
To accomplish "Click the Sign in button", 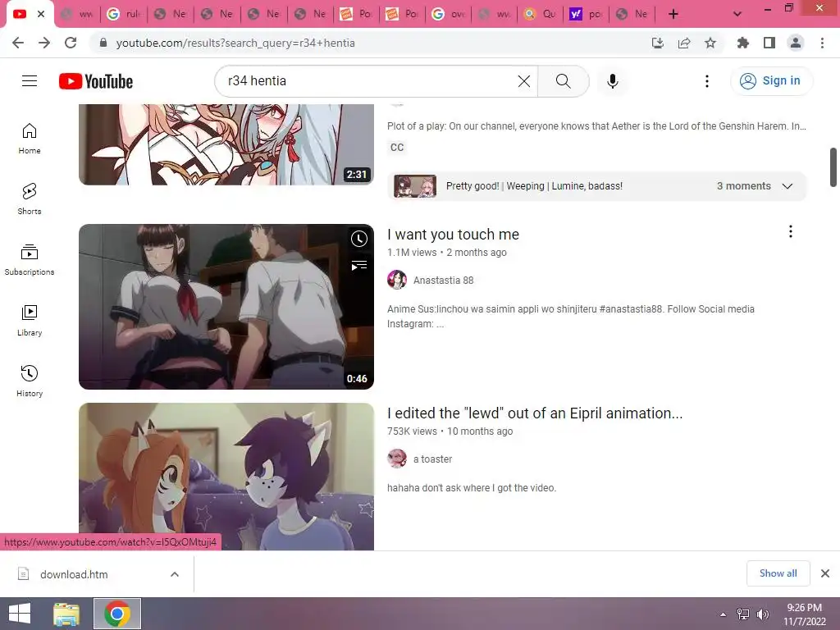I will pyautogui.click(x=771, y=81).
